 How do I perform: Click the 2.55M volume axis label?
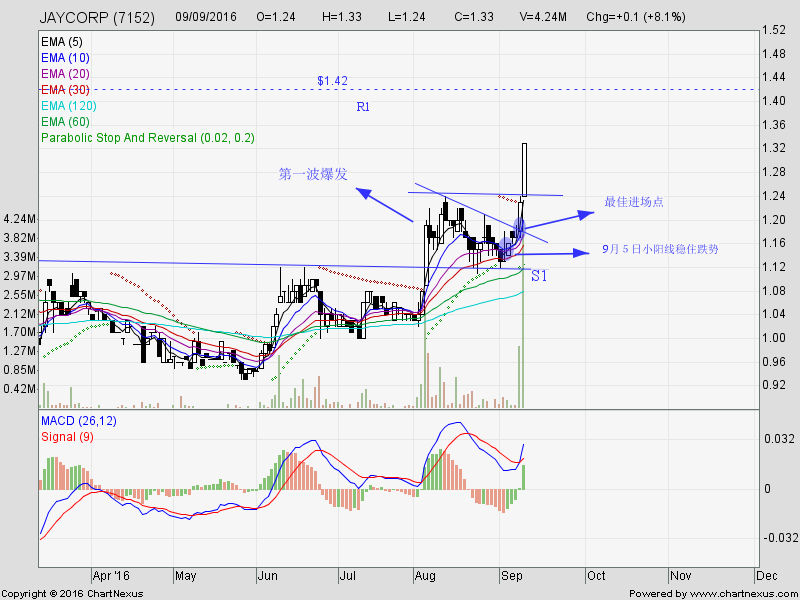coord(19,295)
